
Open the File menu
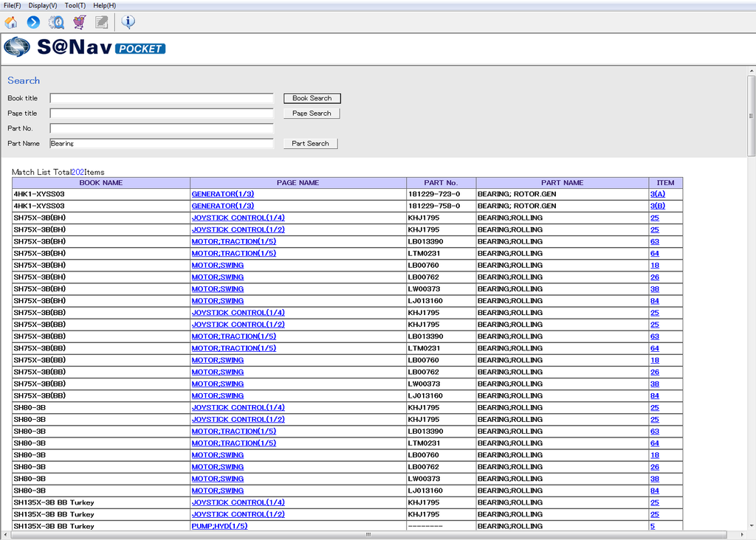click(12, 5)
